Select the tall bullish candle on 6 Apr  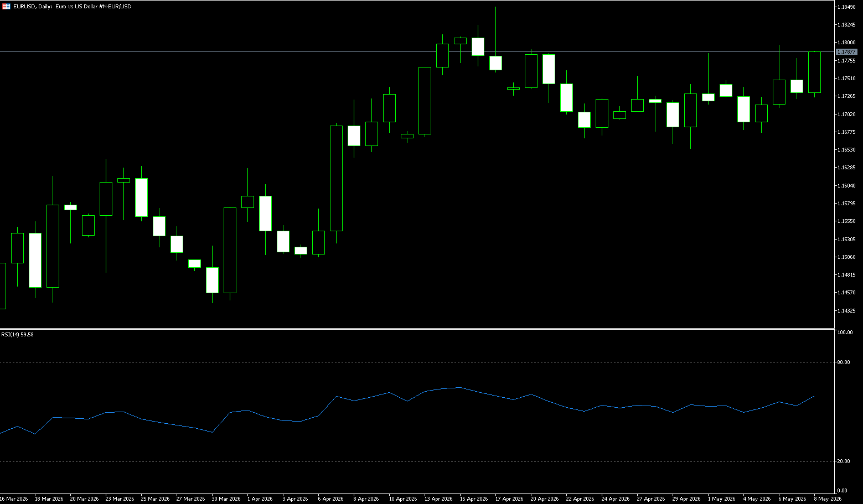pos(336,178)
